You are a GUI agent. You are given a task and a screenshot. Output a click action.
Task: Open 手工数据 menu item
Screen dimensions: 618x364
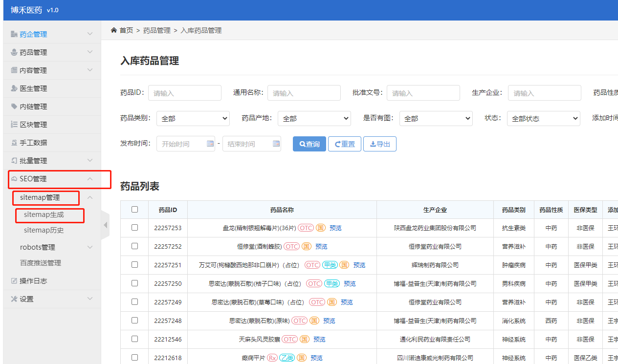pos(33,143)
